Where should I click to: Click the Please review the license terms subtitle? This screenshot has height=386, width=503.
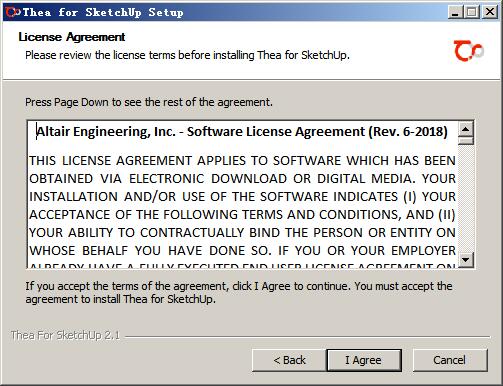187,55
